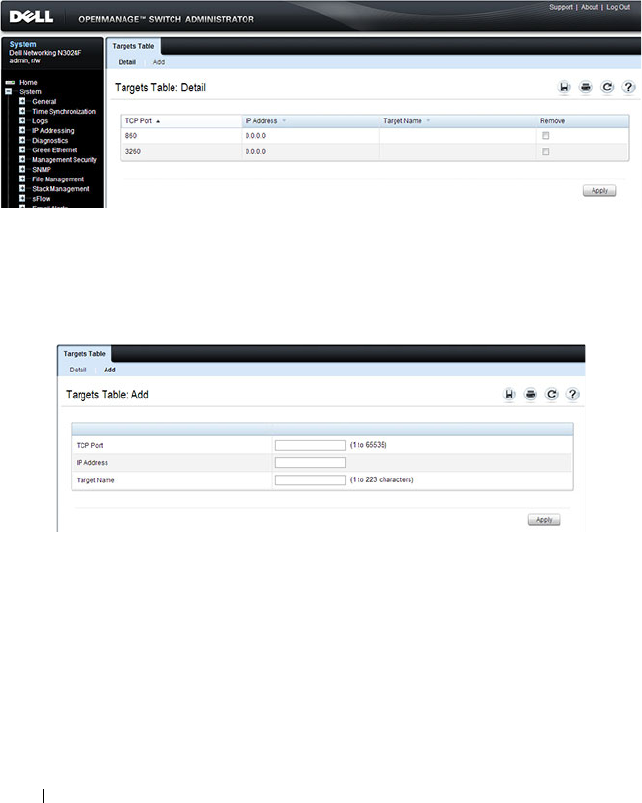Collapse the System tree node

pos(8,92)
